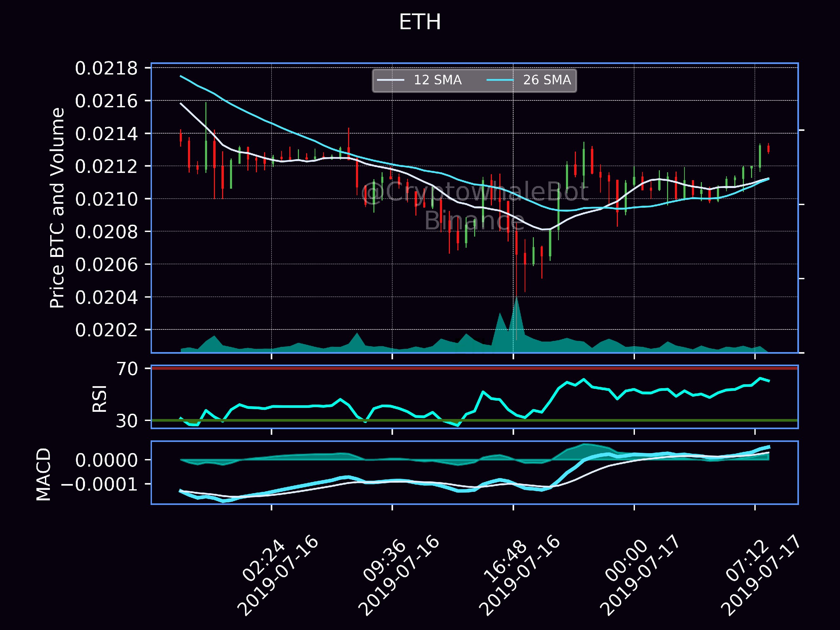This screenshot has width=840, height=630.
Task: Click the RSI axis title
Action: pyautogui.click(x=100, y=398)
